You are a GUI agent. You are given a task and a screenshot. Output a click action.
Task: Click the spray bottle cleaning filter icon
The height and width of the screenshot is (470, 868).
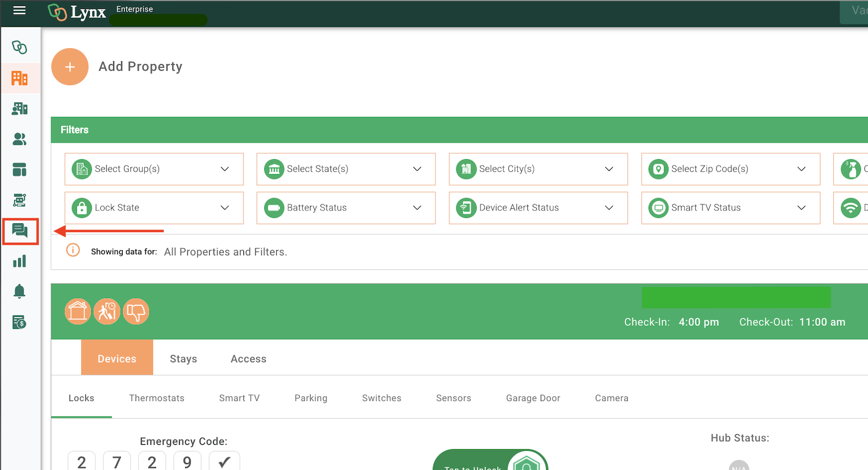(850, 169)
